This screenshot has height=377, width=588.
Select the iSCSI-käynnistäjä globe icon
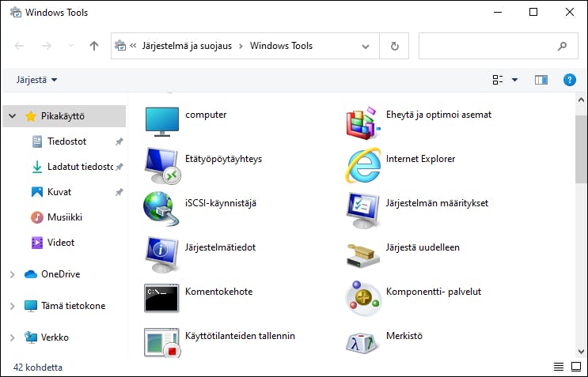[161, 209]
